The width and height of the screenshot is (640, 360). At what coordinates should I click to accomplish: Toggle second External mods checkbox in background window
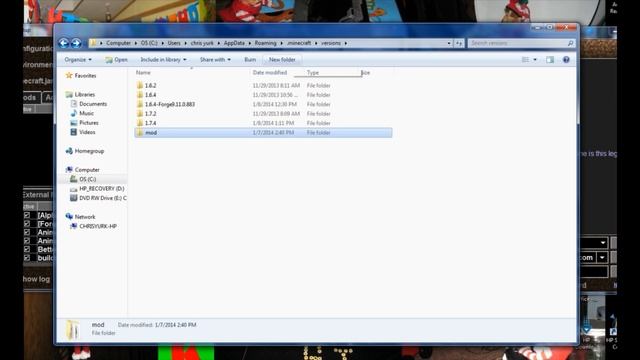coord(27,224)
